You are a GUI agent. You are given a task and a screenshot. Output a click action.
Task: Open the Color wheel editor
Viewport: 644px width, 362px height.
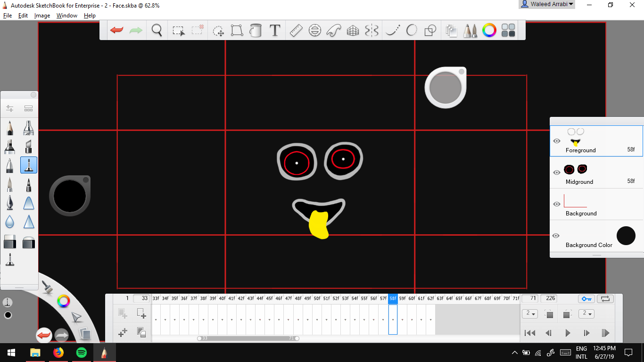click(489, 30)
